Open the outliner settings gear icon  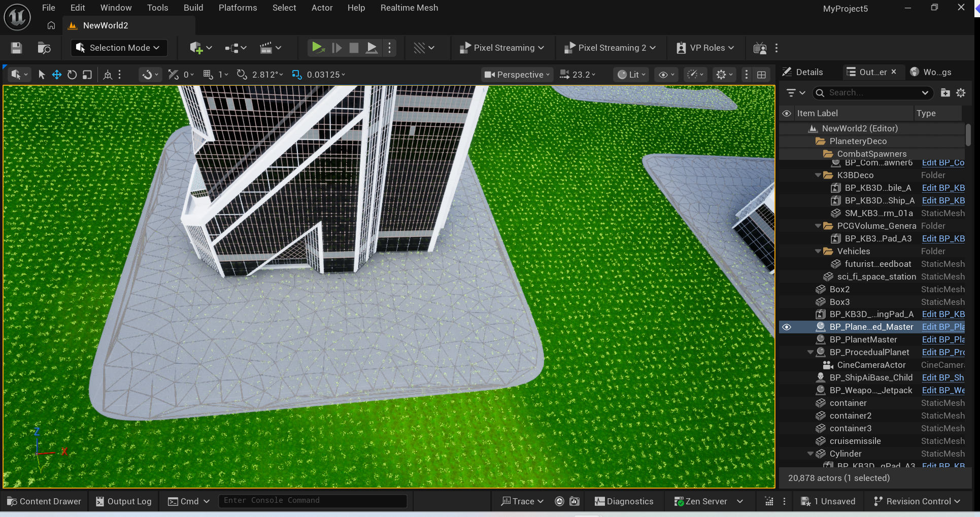pyautogui.click(x=961, y=93)
